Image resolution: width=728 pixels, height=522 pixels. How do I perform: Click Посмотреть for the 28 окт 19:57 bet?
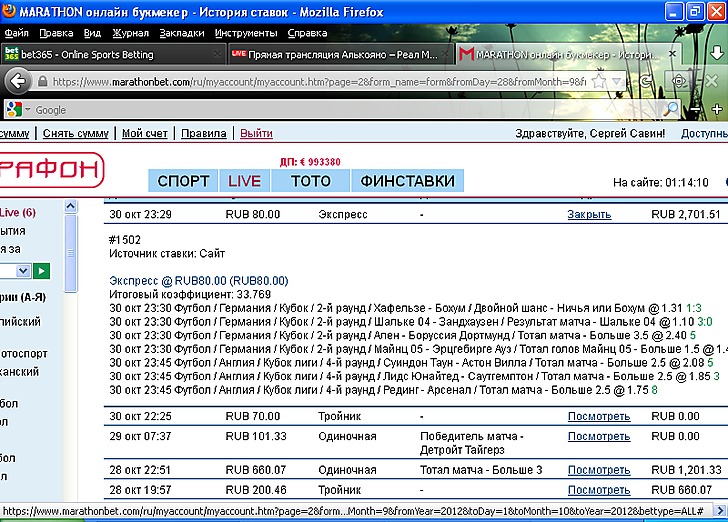[599, 490]
